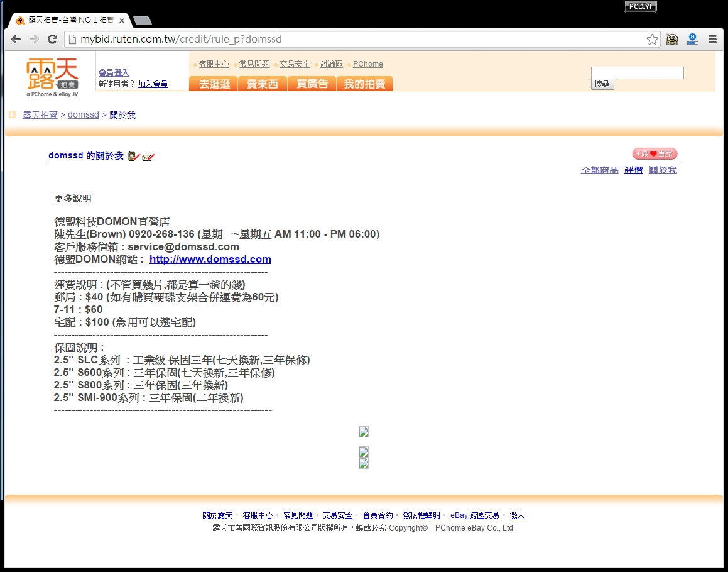Click the phone verified badge beside domssd
Screen dimensions: 728x572
134,157
